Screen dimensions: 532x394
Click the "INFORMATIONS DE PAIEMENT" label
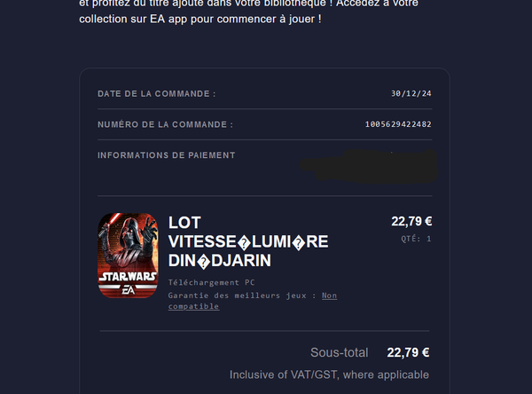coord(167,155)
